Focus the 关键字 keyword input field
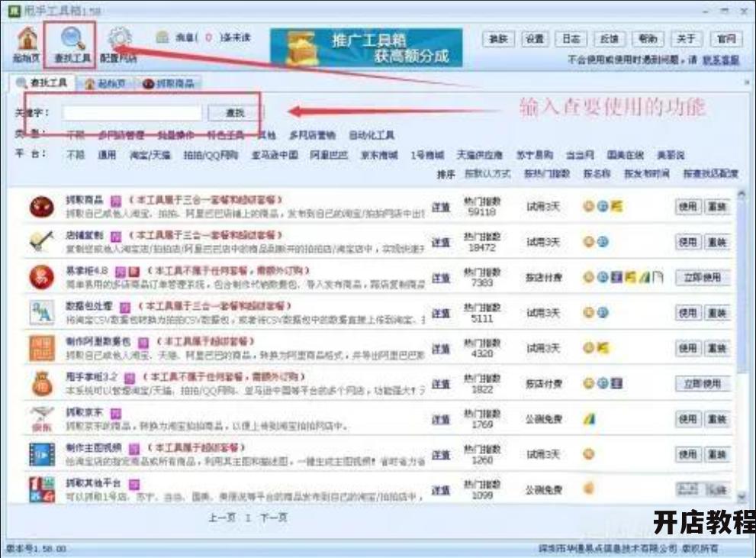The image size is (756, 558). 132,112
